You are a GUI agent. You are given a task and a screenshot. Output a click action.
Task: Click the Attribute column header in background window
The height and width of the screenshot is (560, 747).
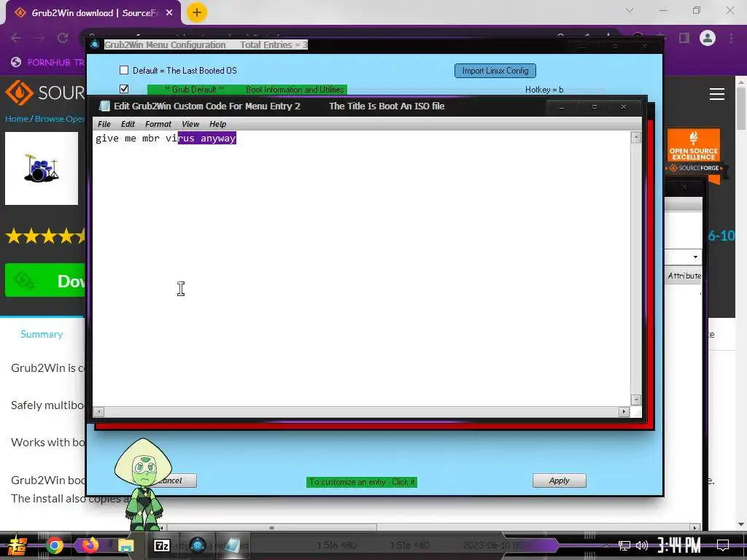[x=684, y=276]
